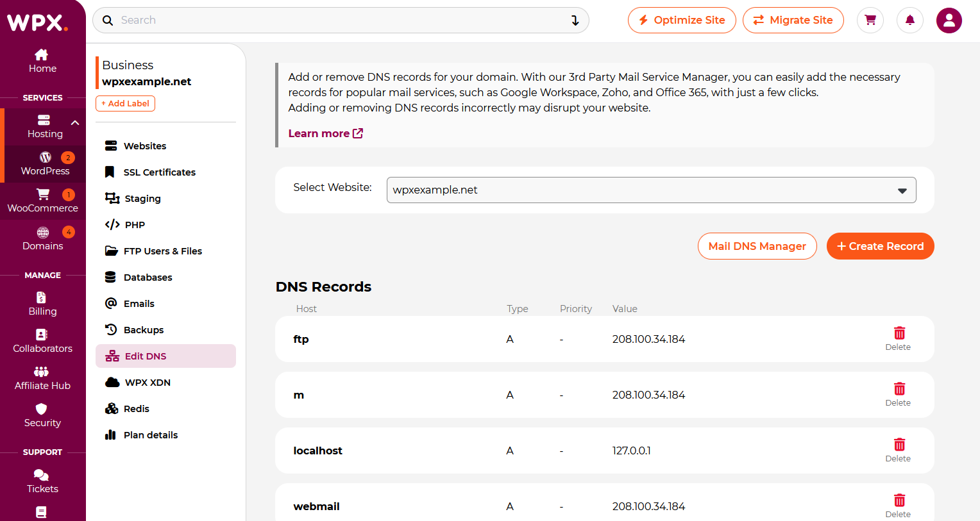
Task: Open Plan details menu item
Action: click(x=165, y=435)
